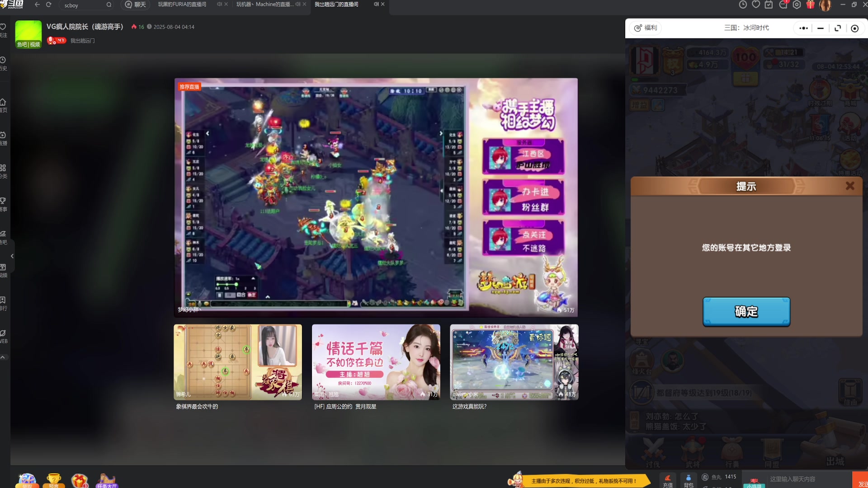The height and width of the screenshot is (488, 868).
Task: Open the 锦希儿 Chinese chess stream thumbnail
Action: point(238,361)
